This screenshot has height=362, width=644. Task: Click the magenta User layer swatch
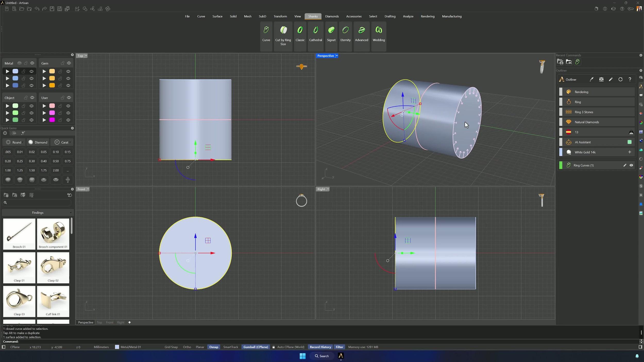(x=52, y=120)
